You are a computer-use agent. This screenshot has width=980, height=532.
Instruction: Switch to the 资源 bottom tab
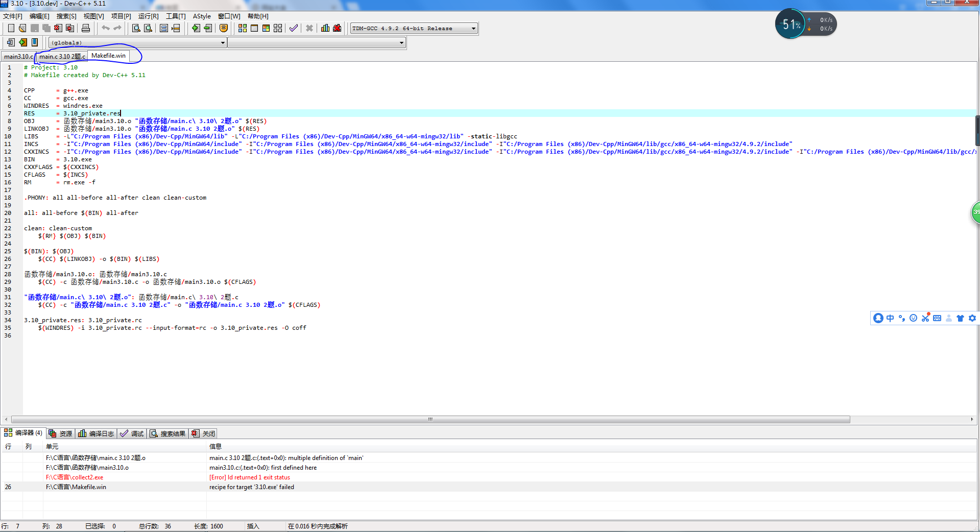[x=61, y=433]
